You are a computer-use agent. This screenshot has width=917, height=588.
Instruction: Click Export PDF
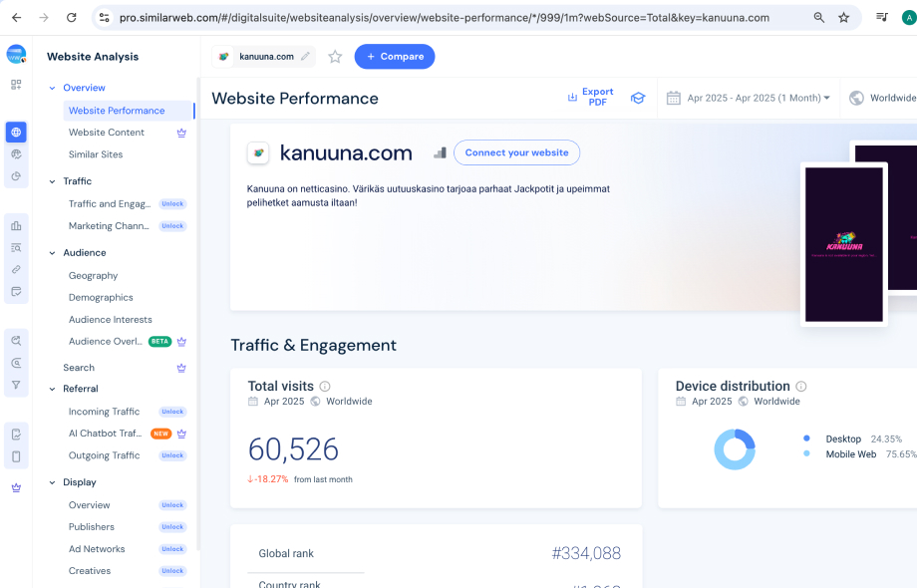[x=591, y=97]
